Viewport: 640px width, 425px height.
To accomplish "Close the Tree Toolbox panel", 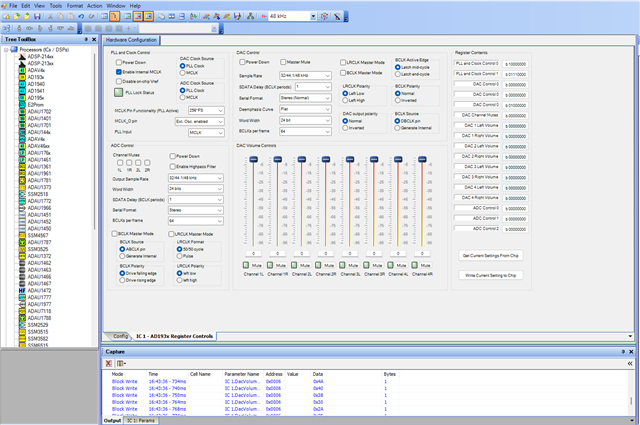I will (94, 39).
